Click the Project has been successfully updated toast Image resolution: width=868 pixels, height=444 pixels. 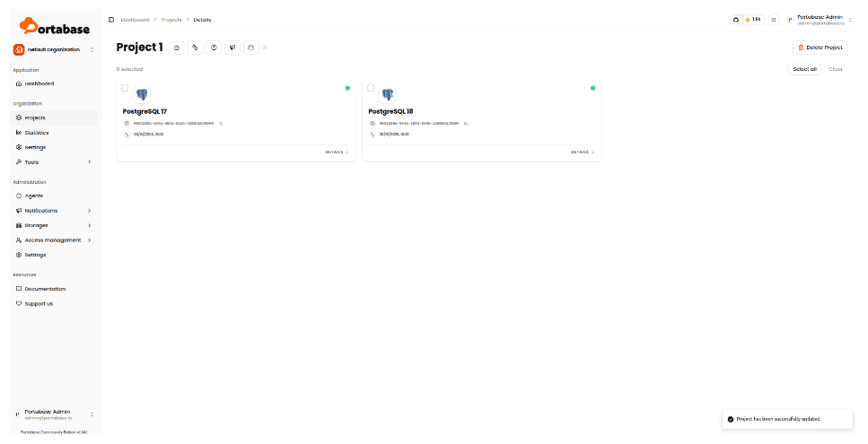pos(788,419)
